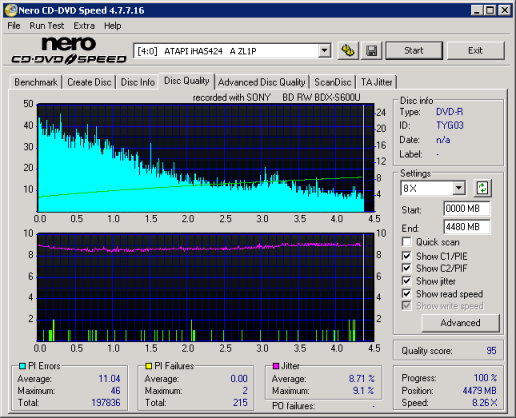The image size is (516, 418).
Task: Click the PI Errors Average value 11.04
Action: (x=109, y=379)
